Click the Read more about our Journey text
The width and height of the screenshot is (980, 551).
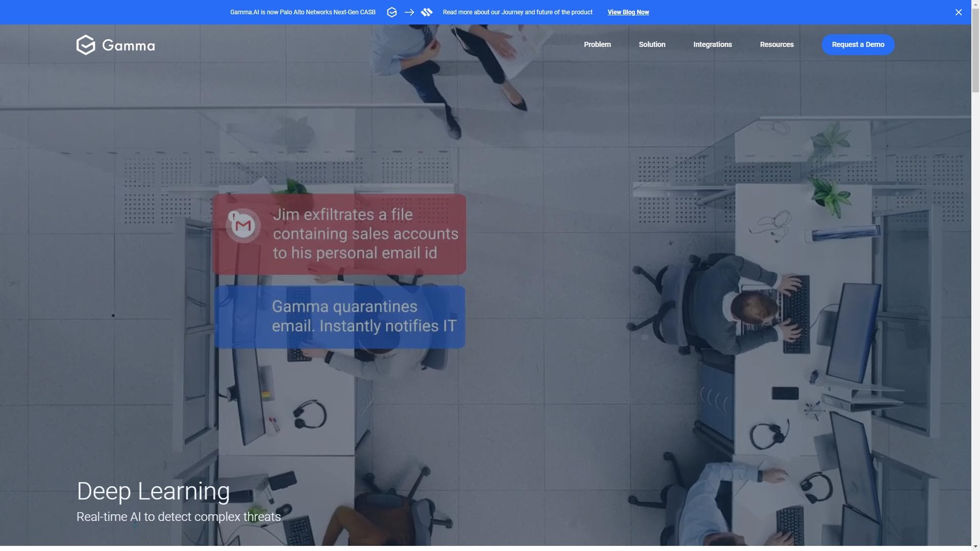pos(517,12)
